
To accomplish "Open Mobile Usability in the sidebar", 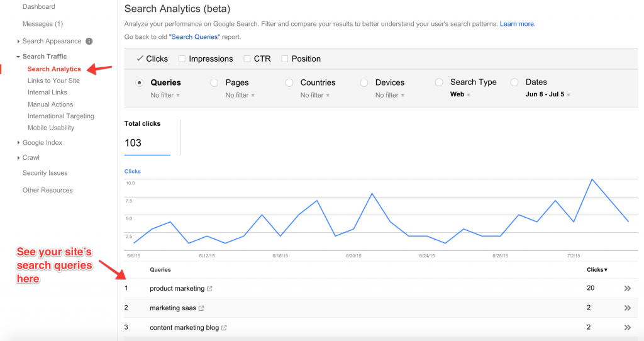I will 51,128.
